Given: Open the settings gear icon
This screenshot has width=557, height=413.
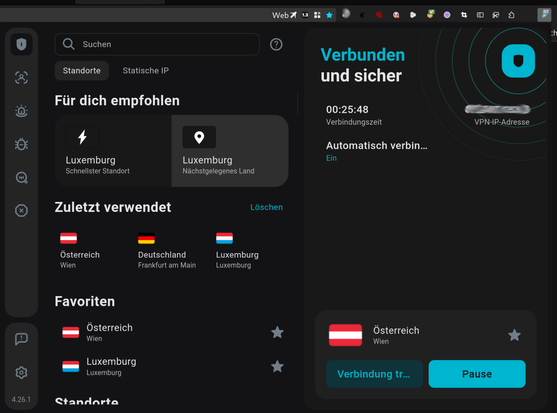Looking at the screenshot, I should pyautogui.click(x=21, y=373).
